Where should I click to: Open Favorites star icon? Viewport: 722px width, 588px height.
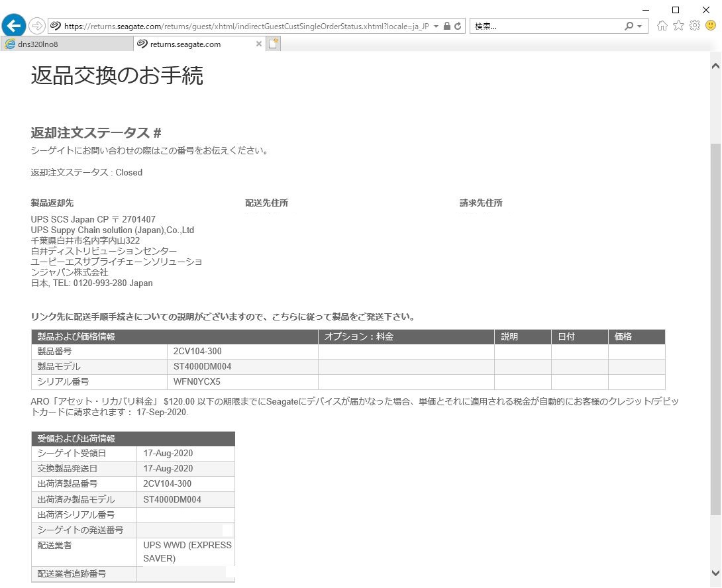678,25
